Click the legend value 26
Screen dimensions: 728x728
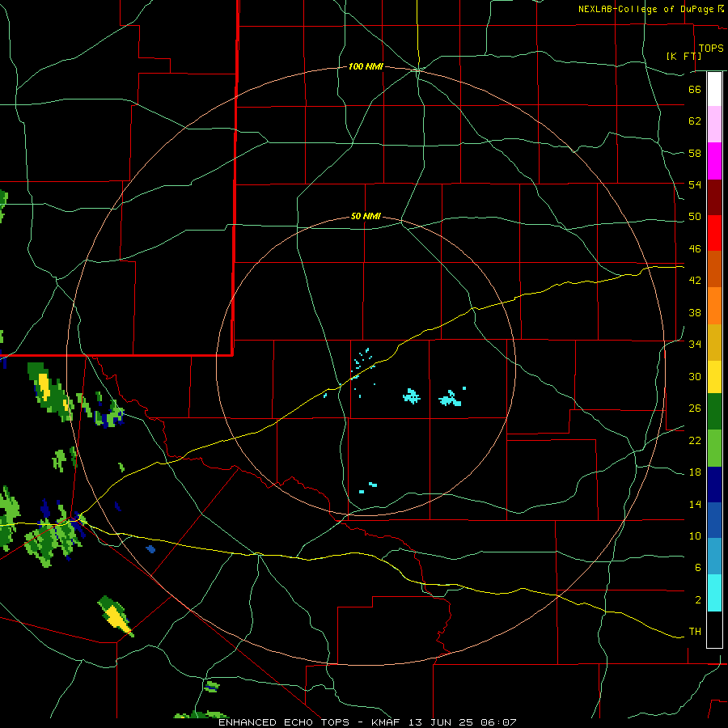[x=695, y=408]
